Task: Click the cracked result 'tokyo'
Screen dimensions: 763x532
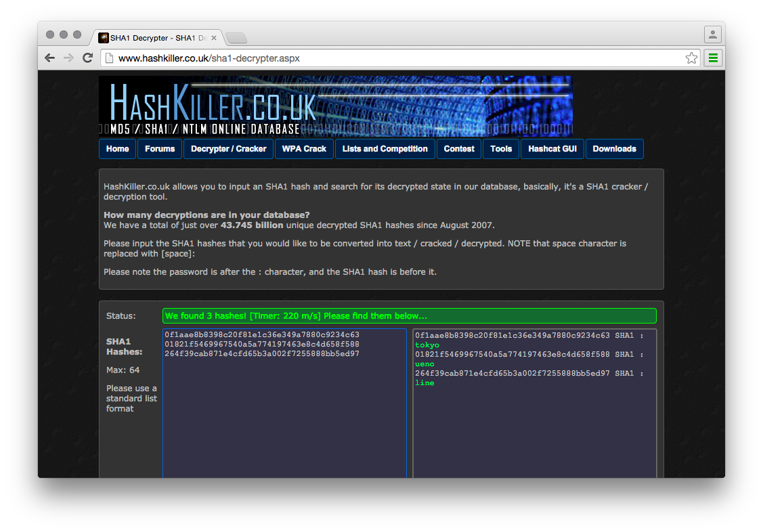Action: click(427, 345)
